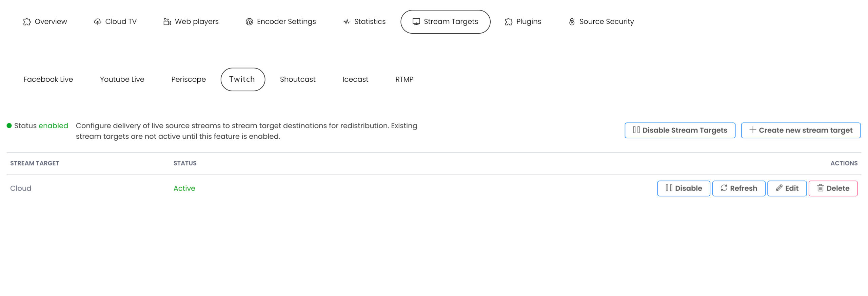Click the Overview puzzle icon
This screenshot has height=296, width=868.
(x=27, y=22)
